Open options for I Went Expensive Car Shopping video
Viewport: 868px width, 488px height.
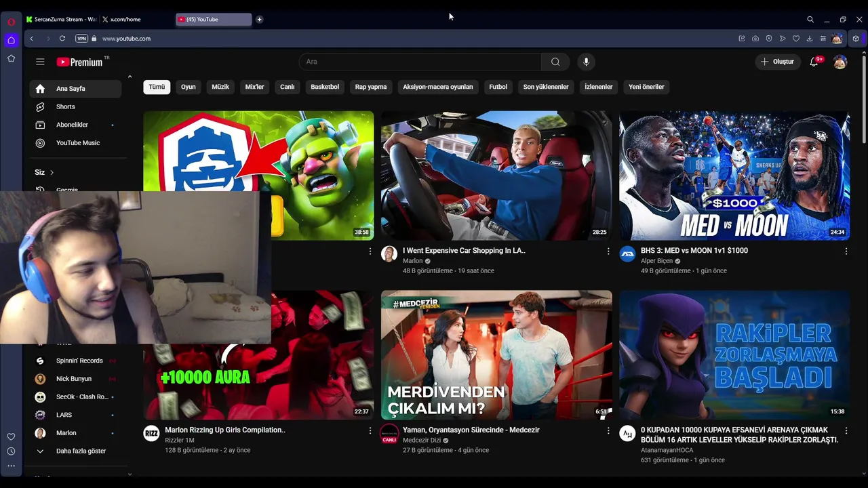coord(608,251)
